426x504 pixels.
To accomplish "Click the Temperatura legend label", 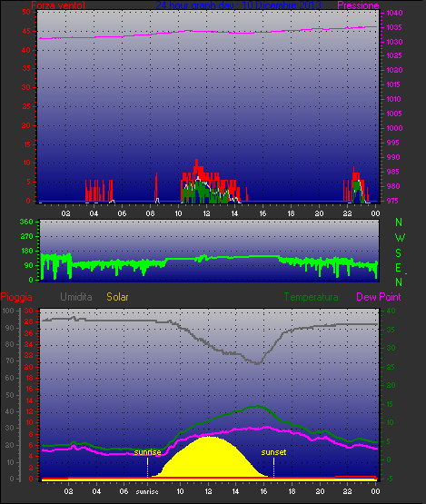I will click(311, 297).
